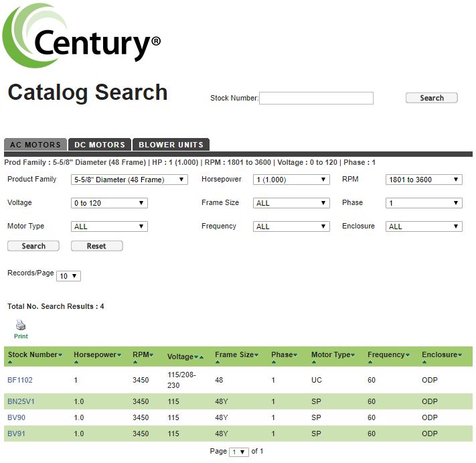Sort Frequency column descending arrow
Screen dimensions: 476x463
click(408, 355)
